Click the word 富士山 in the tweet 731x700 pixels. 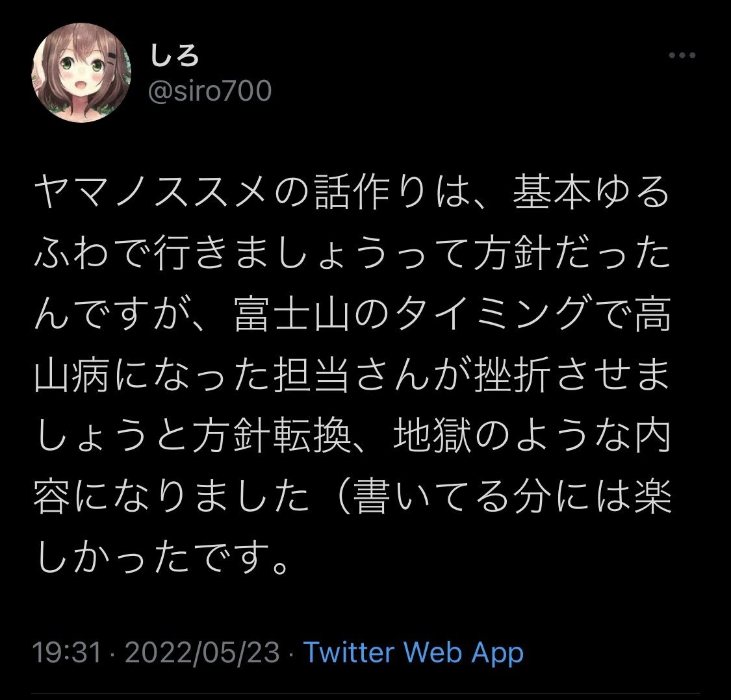293,314
